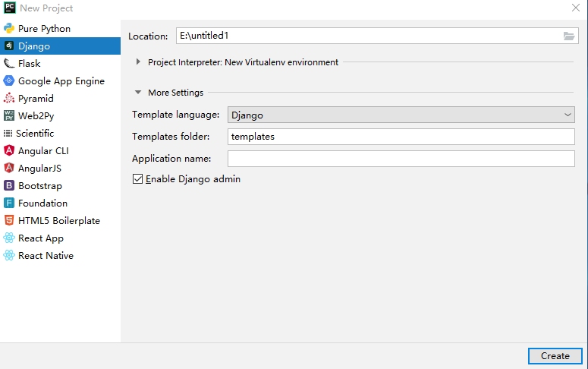Click the 'Google App Engine' label

click(61, 81)
